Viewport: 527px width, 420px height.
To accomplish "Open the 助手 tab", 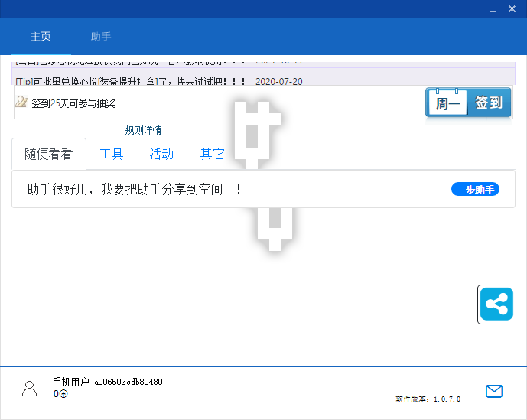I will coord(101,36).
